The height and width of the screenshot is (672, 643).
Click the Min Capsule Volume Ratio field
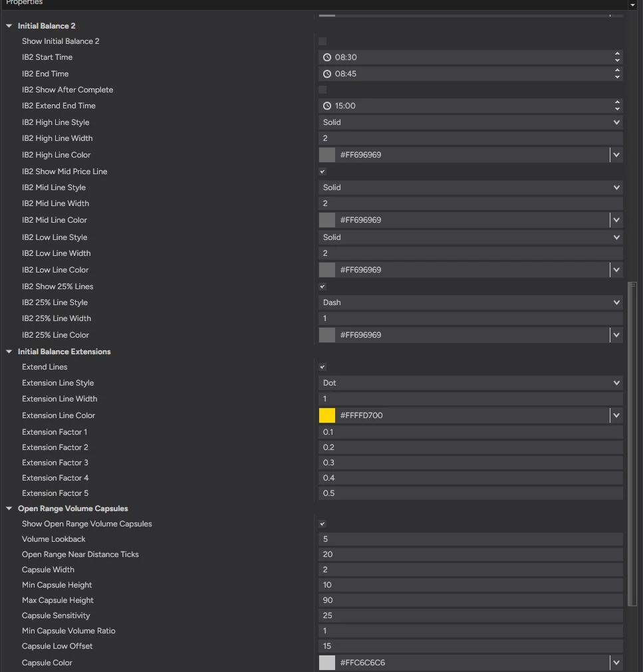(x=470, y=631)
